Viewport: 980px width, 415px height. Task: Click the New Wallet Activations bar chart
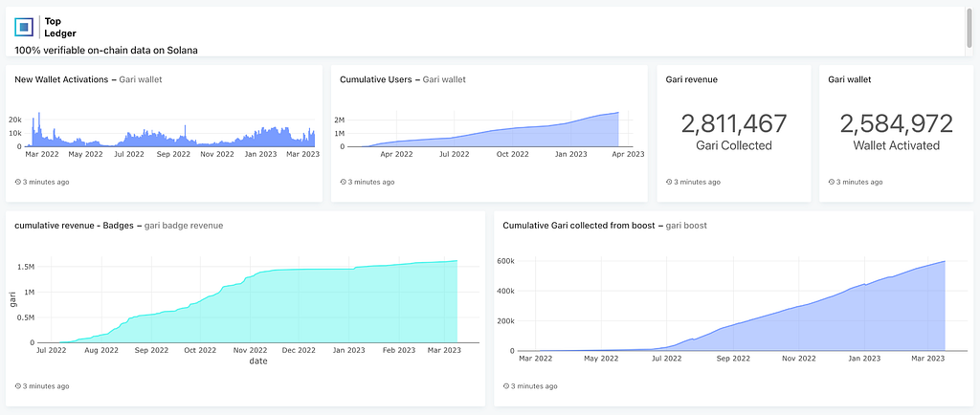click(170, 129)
